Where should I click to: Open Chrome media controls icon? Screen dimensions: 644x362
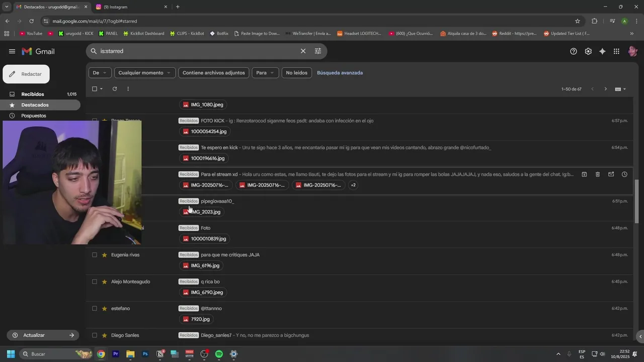pyautogui.click(x=612, y=21)
